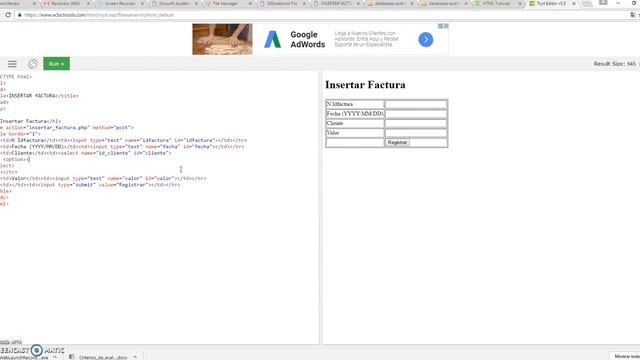Switch to the Recibidos mail tab
This screenshot has height=360, width=640.
pyautogui.click(x=65, y=3)
